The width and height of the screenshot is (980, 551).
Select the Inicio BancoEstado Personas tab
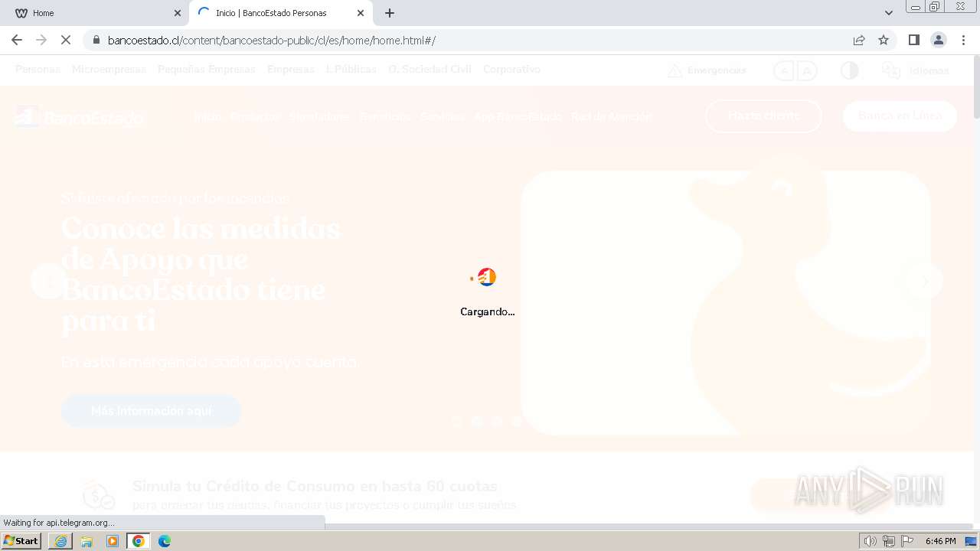click(281, 13)
